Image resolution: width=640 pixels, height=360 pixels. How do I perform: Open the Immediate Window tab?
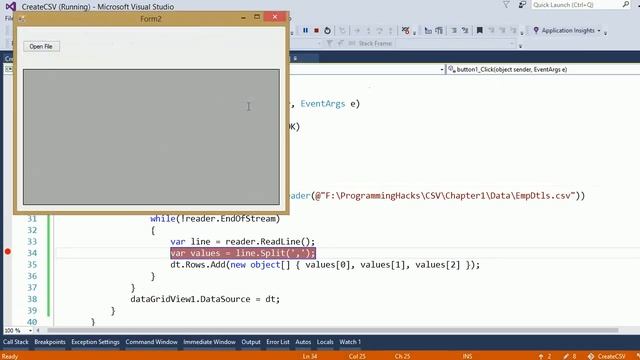(209, 342)
